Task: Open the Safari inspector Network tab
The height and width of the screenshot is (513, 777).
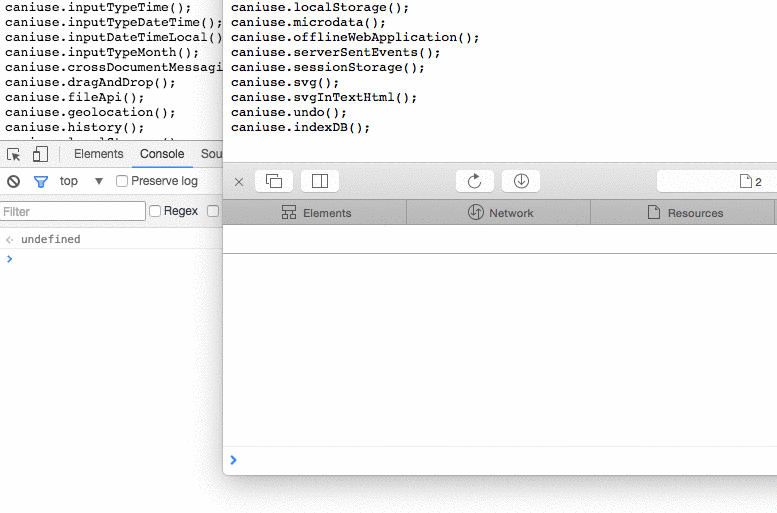Action: point(499,213)
